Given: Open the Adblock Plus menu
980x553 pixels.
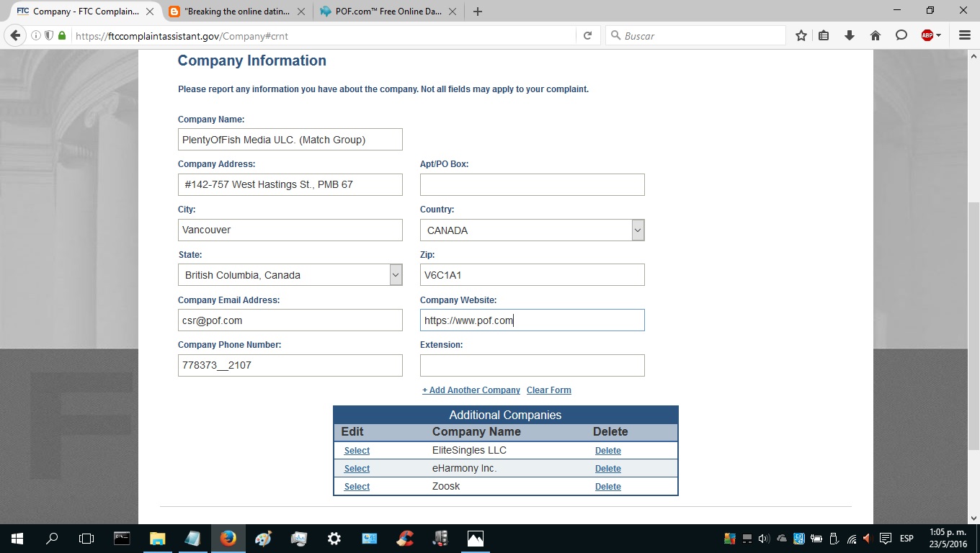Looking at the screenshot, I should (x=930, y=36).
